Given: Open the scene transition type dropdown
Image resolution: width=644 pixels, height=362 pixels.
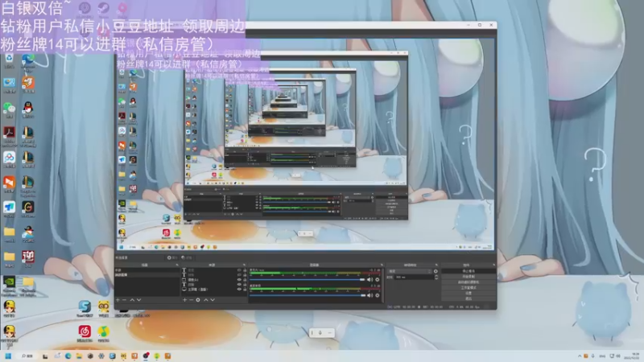Looking at the screenshot, I should (410, 271).
